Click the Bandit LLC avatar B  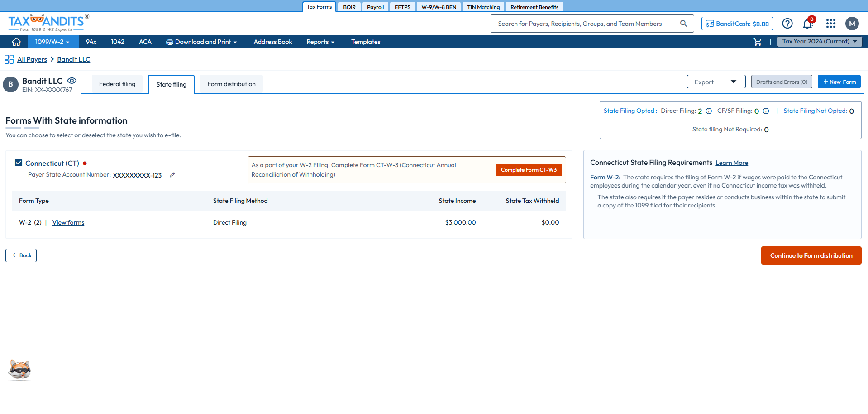click(x=10, y=84)
